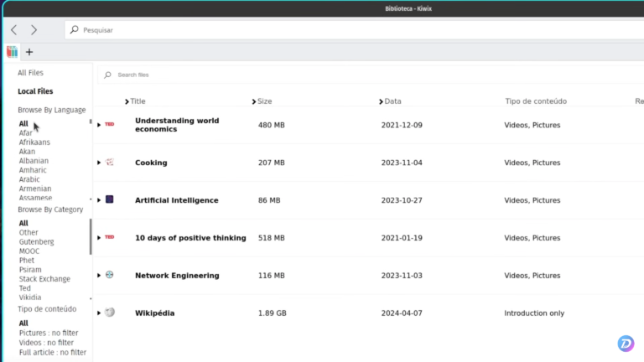Viewport: 644px width, 362px height.
Task: Filter language by Afar
Action: pyautogui.click(x=25, y=133)
